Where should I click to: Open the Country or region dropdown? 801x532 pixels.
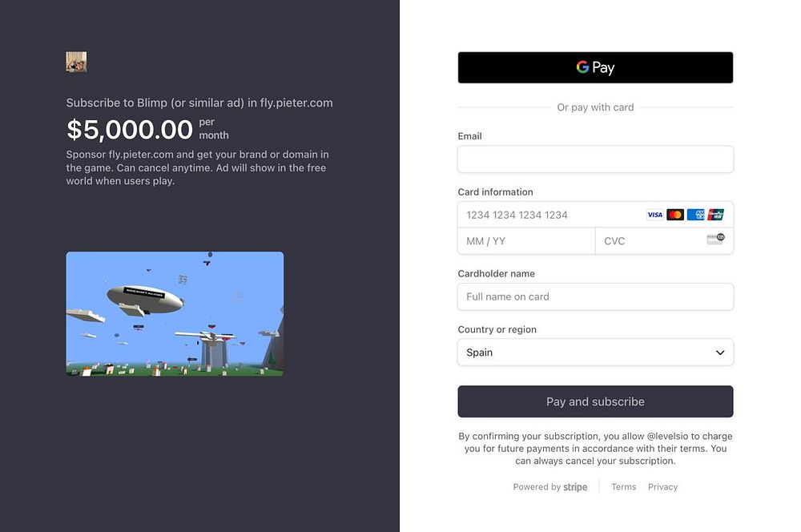[595, 353]
